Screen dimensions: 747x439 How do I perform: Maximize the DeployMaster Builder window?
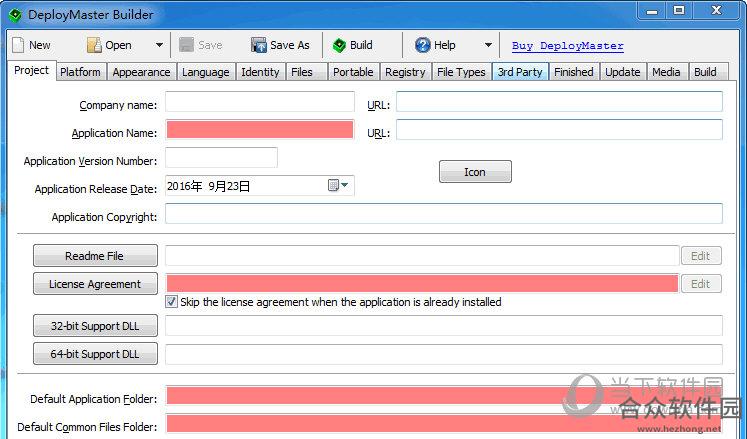(679, 10)
